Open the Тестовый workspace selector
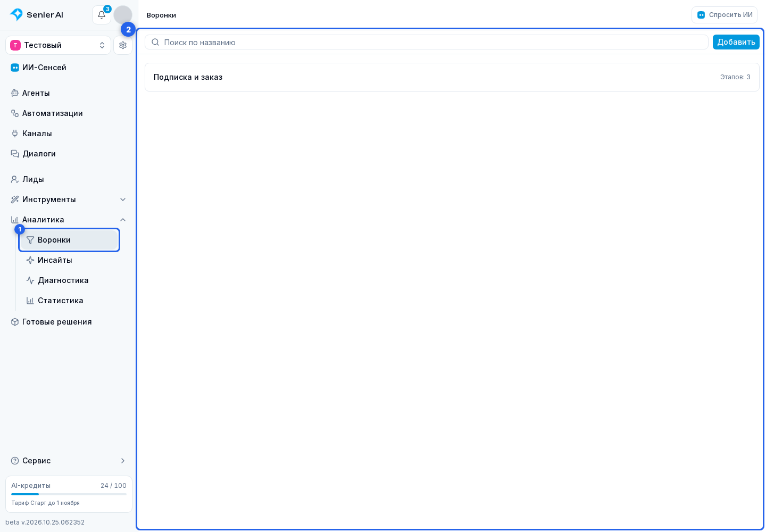The height and width of the screenshot is (532, 766). (x=58, y=45)
